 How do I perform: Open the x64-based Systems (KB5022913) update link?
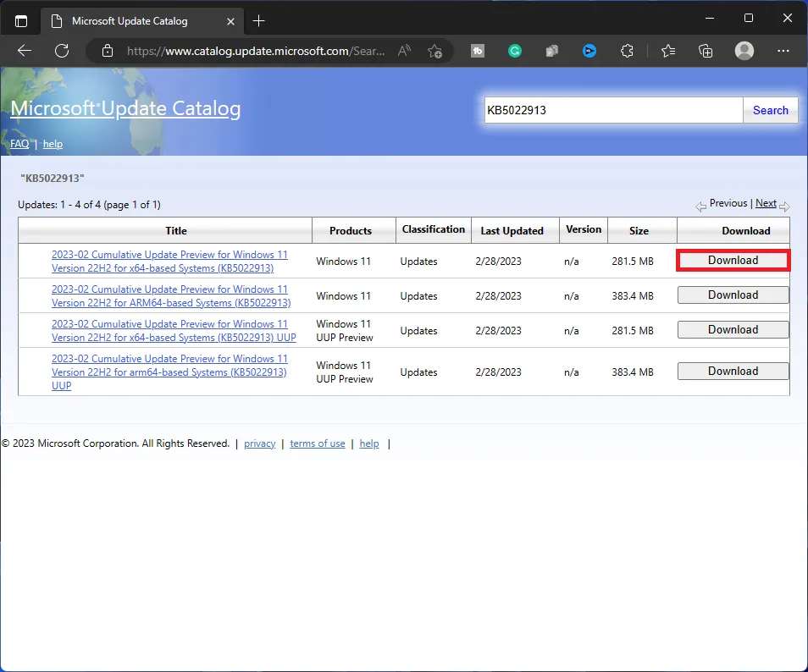[169, 261]
